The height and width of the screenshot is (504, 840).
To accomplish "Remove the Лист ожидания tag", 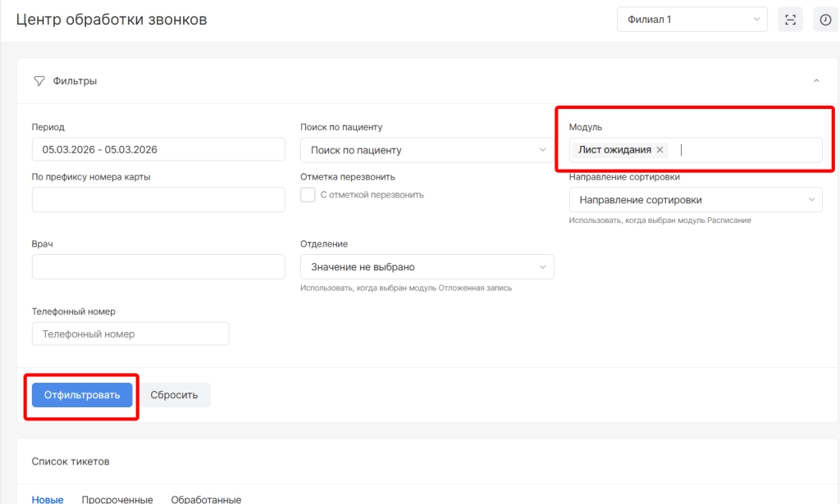I will [660, 150].
